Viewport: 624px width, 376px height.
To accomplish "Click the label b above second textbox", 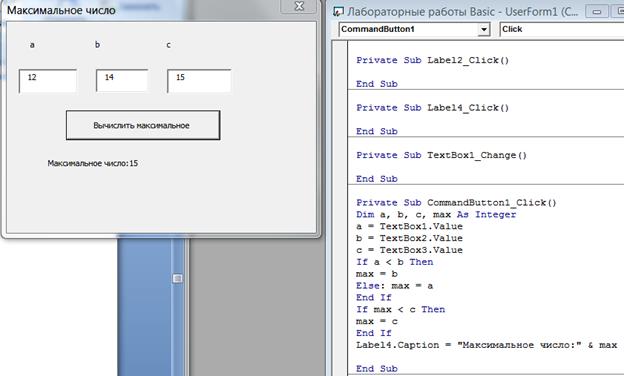I will (x=98, y=45).
